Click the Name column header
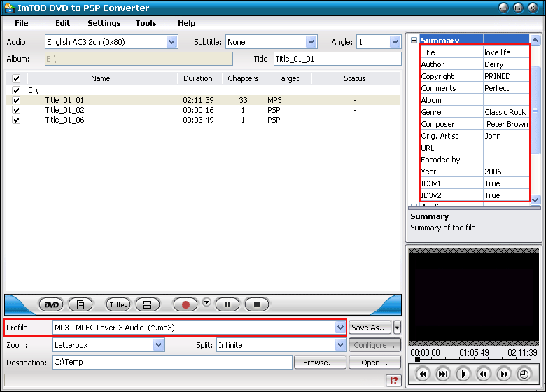The image size is (546, 392). 101,78
